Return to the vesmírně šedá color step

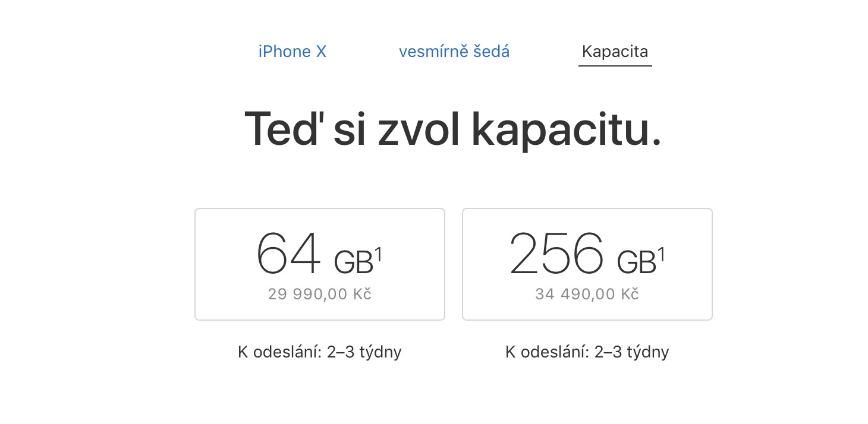(454, 52)
